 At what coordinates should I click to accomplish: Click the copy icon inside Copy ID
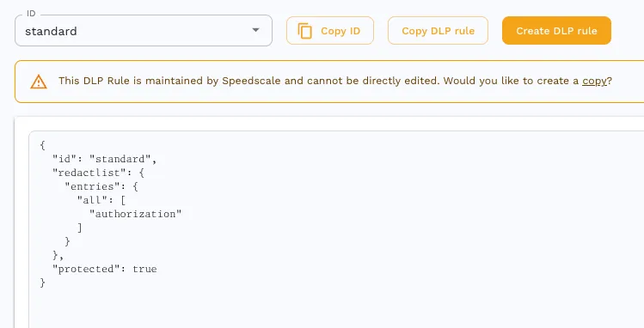coord(304,31)
